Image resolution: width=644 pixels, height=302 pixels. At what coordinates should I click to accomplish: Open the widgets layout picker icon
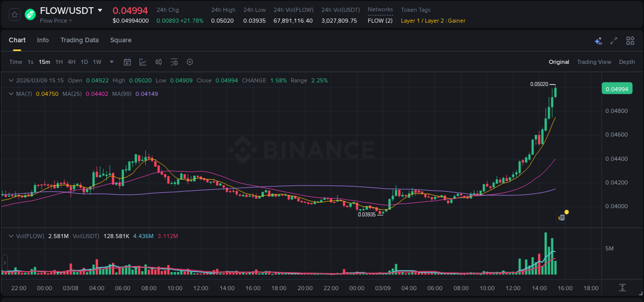[630, 40]
